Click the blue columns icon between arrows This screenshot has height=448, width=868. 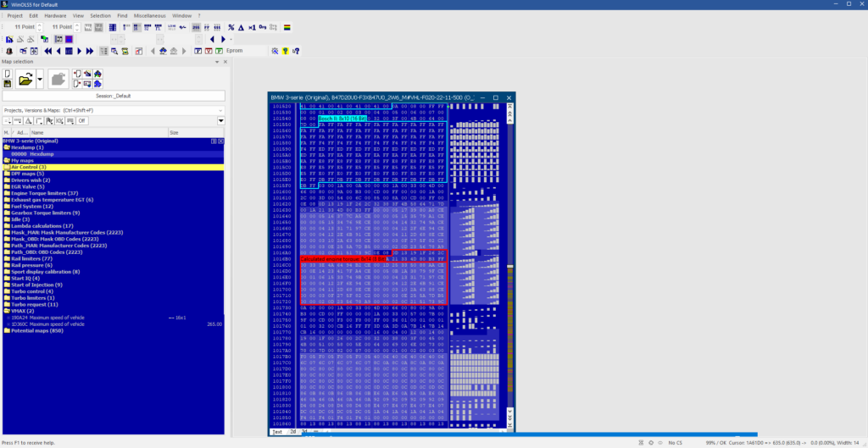(x=69, y=51)
